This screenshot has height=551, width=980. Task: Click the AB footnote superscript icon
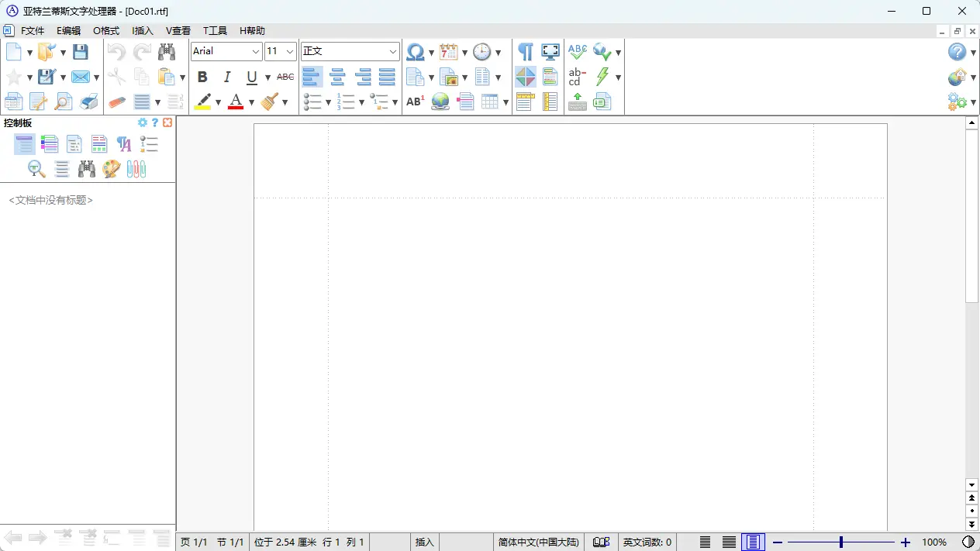coord(416,102)
